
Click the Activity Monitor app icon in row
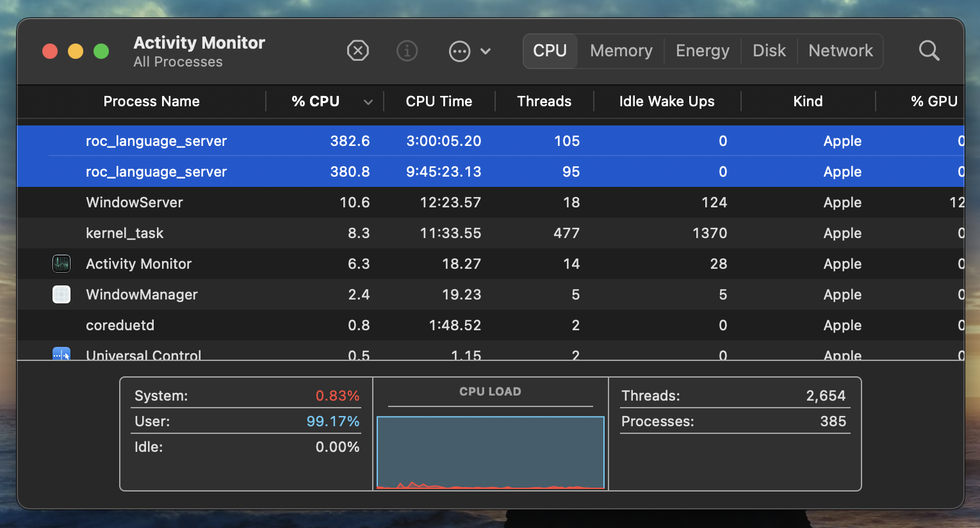pos(61,264)
